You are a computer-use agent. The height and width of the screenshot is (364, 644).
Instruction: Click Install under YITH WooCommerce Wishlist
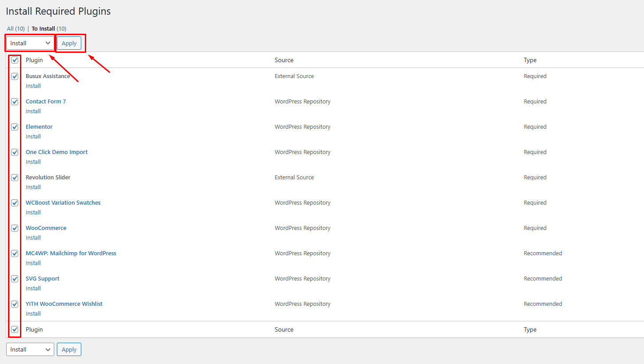tap(33, 314)
